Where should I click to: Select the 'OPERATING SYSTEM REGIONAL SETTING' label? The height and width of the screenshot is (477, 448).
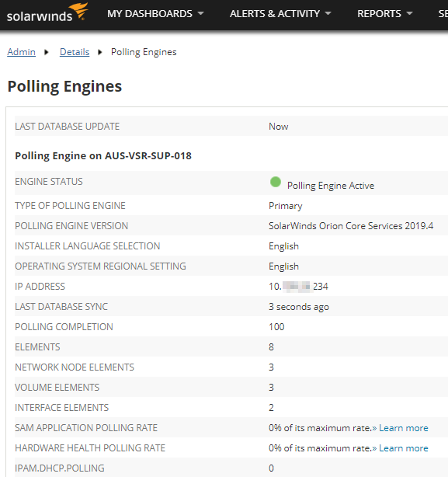[100, 266]
